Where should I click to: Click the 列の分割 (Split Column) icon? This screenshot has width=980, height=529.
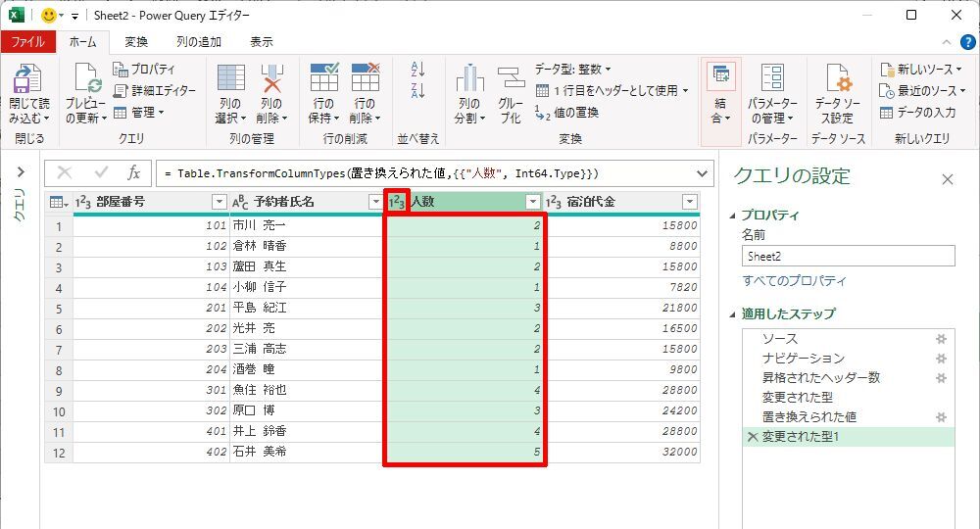click(x=469, y=79)
